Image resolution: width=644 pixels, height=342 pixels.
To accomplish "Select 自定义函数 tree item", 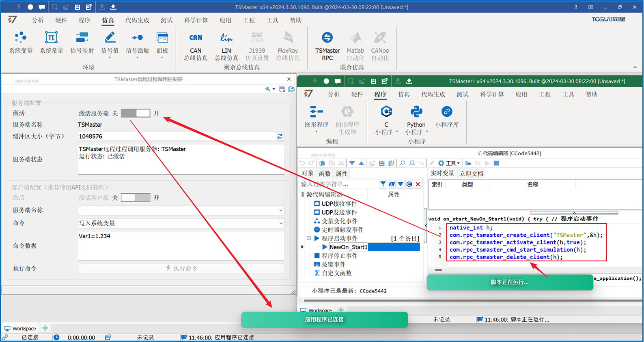I will coord(336,273).
